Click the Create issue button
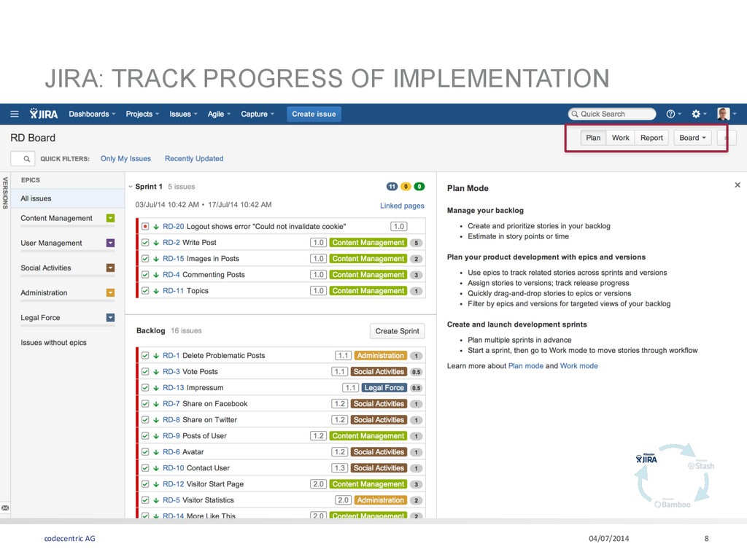The width and height of the screenshot is (747, 560). (314, 114)
